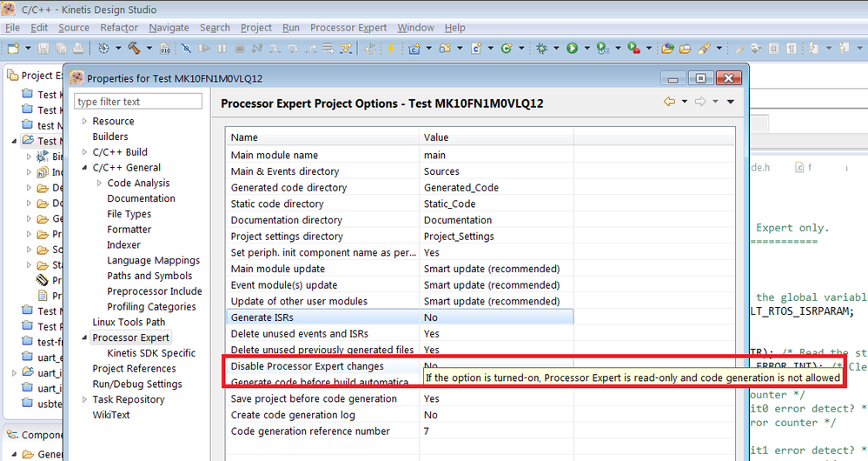
Task: Click the Step Return toolbar icon
Action: [x=310, y=49]
